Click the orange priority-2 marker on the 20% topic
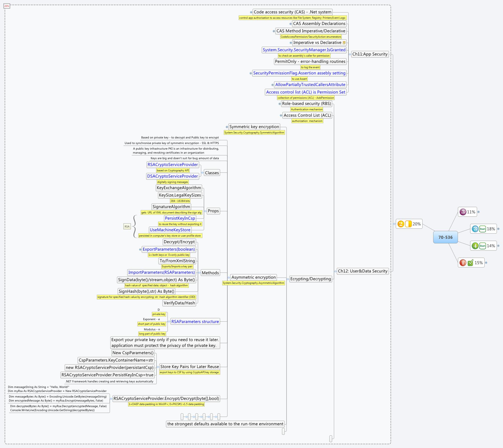Viewport: 503px width, 448px height. coord(401,224)
